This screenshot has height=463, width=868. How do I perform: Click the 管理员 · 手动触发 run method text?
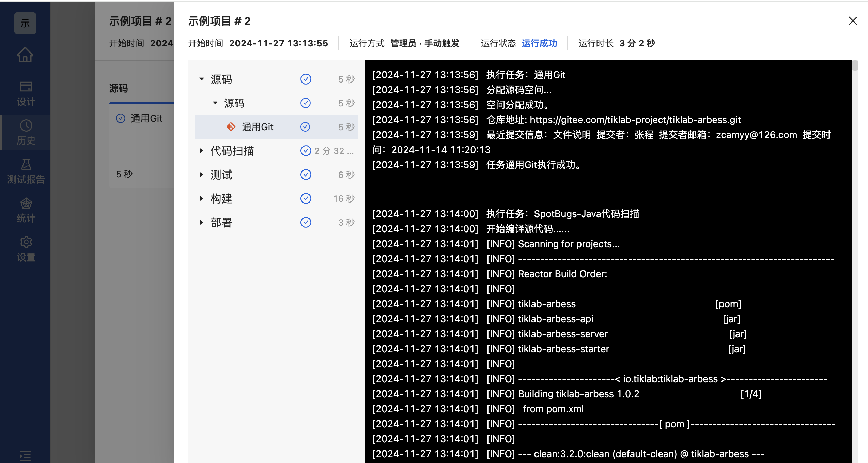pyautogui.click(x=425, y=43)
